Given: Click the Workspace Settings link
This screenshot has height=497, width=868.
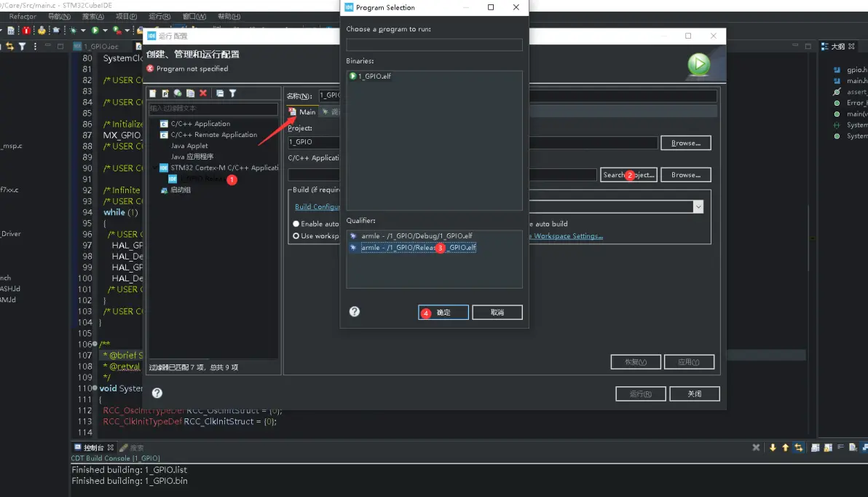Looking at the screenshot, I should point(568,236).
